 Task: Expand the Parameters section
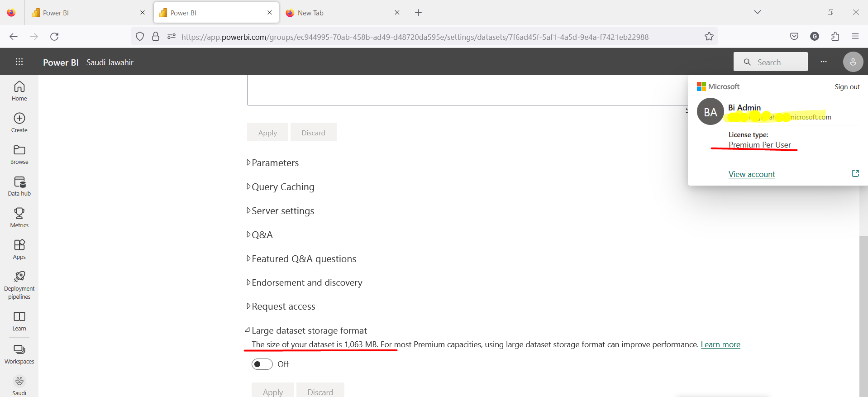273,163
